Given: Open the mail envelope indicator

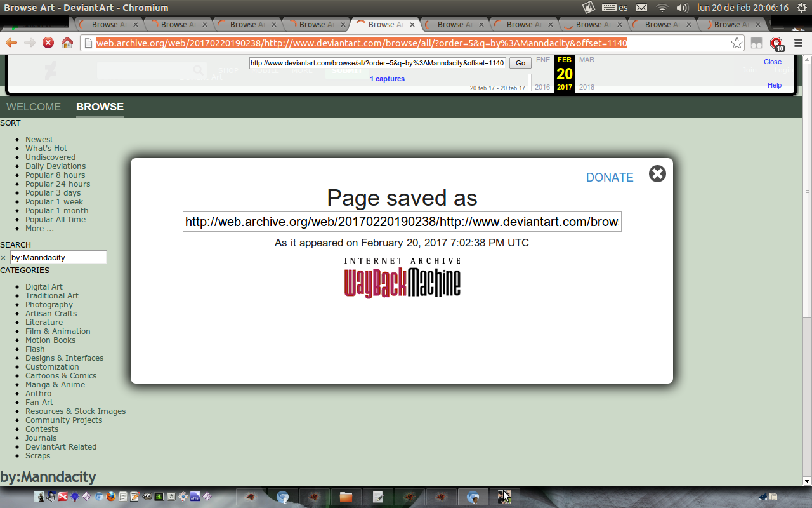Looking at the screenshot, I should tap(641, 8).
